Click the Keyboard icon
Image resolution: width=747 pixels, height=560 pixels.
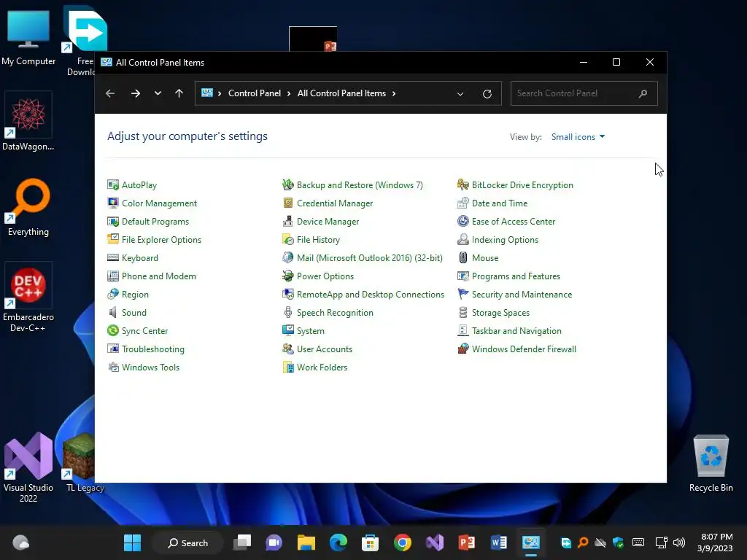pos(113,257)
